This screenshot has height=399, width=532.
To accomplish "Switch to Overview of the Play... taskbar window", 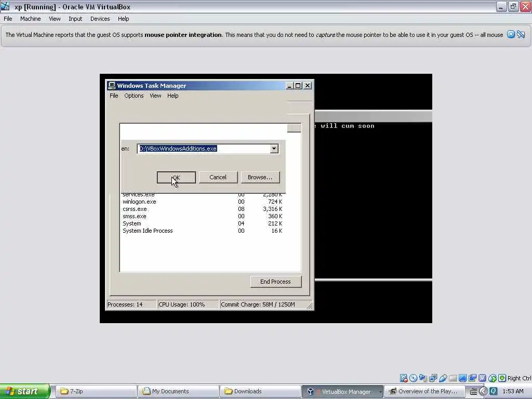I will coord(425,391).
